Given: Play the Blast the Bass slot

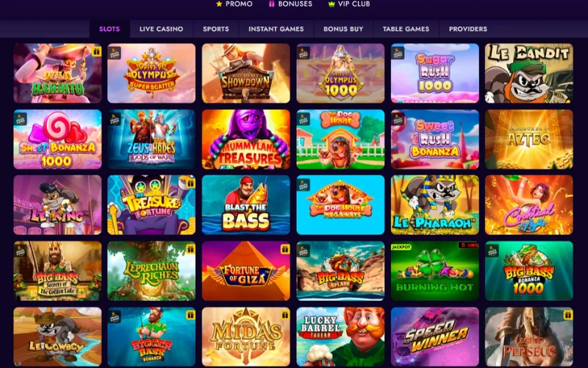Looking at the screenshot, I should (246, 205).
